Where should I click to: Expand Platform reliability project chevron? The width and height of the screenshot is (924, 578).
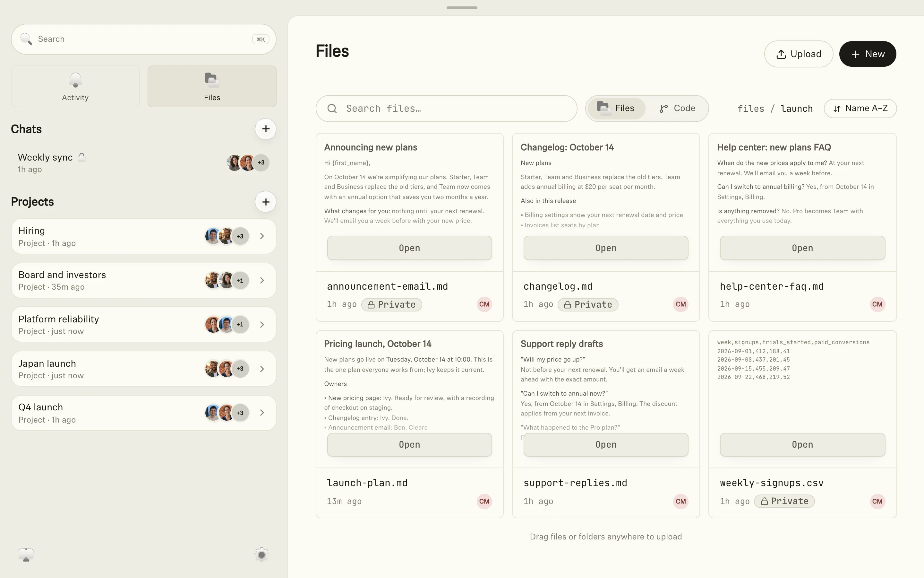(262, 325)
